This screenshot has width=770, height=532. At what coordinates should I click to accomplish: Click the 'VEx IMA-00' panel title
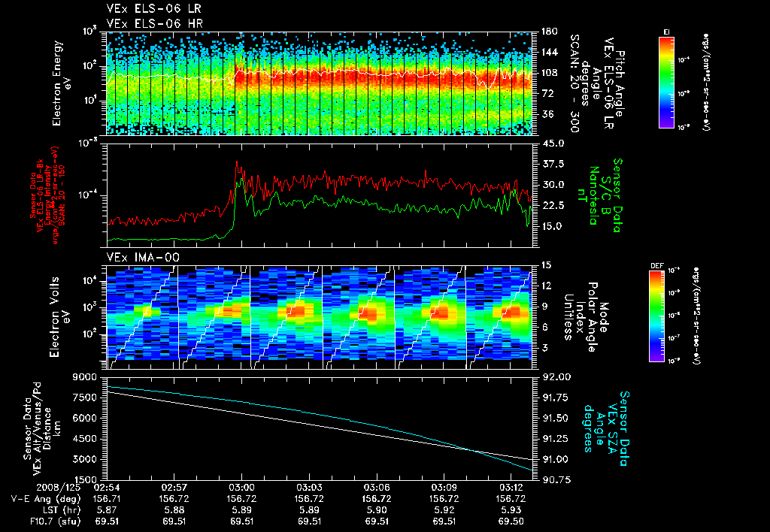point(143,257)
